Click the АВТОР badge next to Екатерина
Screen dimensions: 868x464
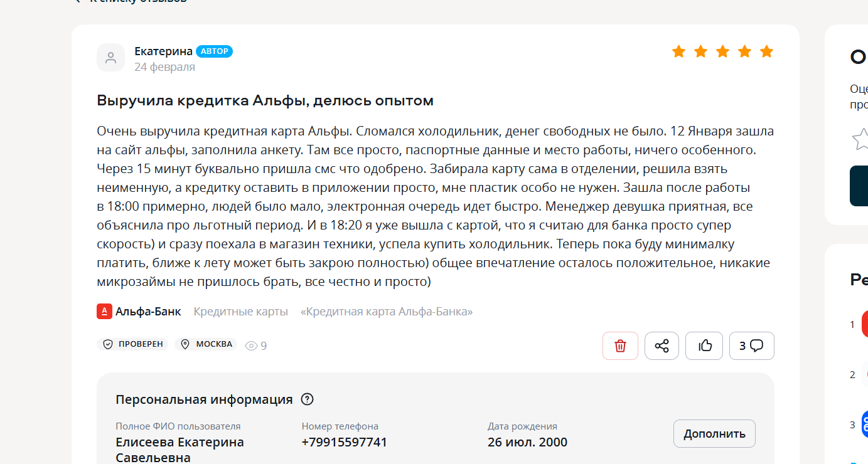[x=214, y=51]
